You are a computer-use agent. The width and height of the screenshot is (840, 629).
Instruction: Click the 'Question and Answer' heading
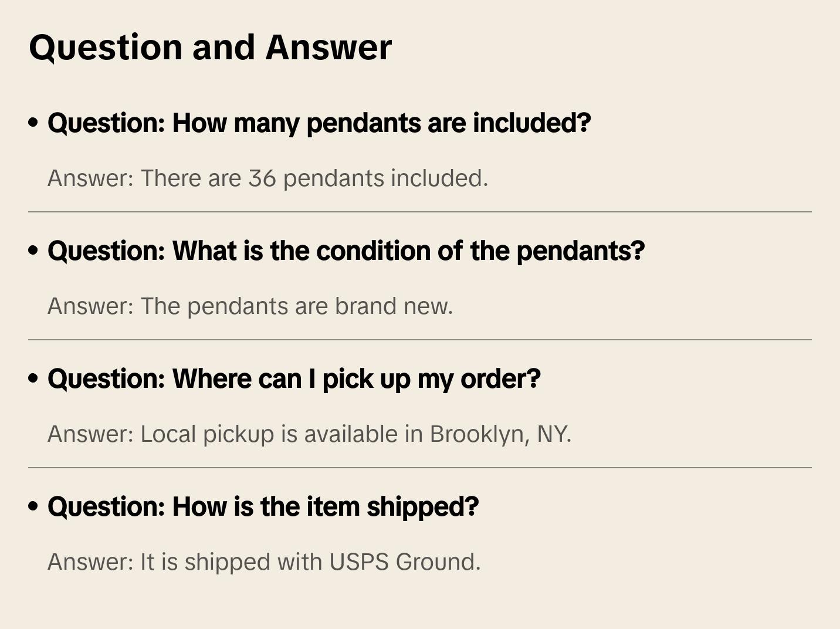tap(210, 47)
